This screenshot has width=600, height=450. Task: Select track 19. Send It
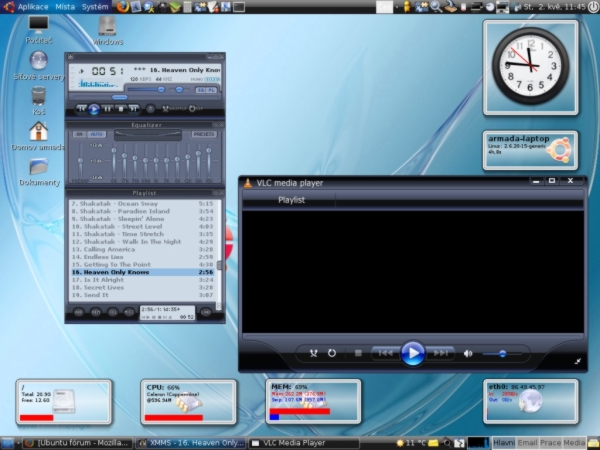coord(142,295)
